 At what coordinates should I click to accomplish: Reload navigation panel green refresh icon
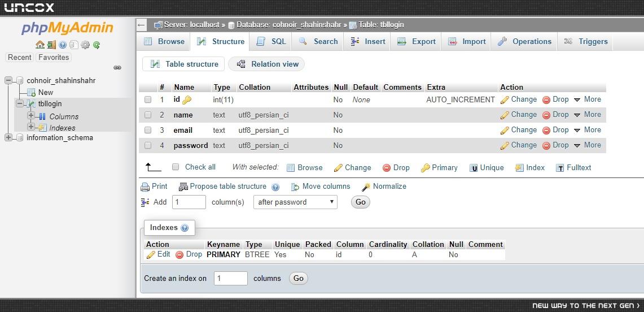97,45
